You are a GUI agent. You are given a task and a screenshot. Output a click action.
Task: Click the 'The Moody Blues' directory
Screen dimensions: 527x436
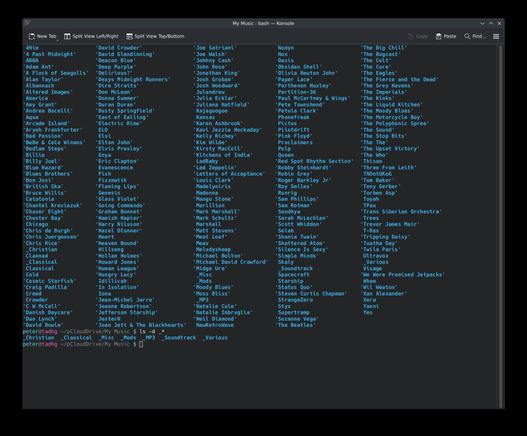(x=387, y=111)
